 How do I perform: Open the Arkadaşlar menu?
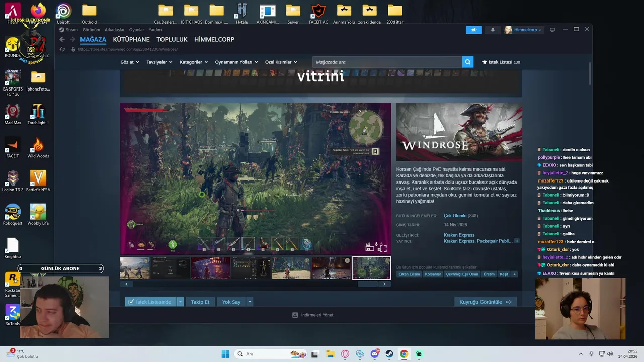(114, 30)
